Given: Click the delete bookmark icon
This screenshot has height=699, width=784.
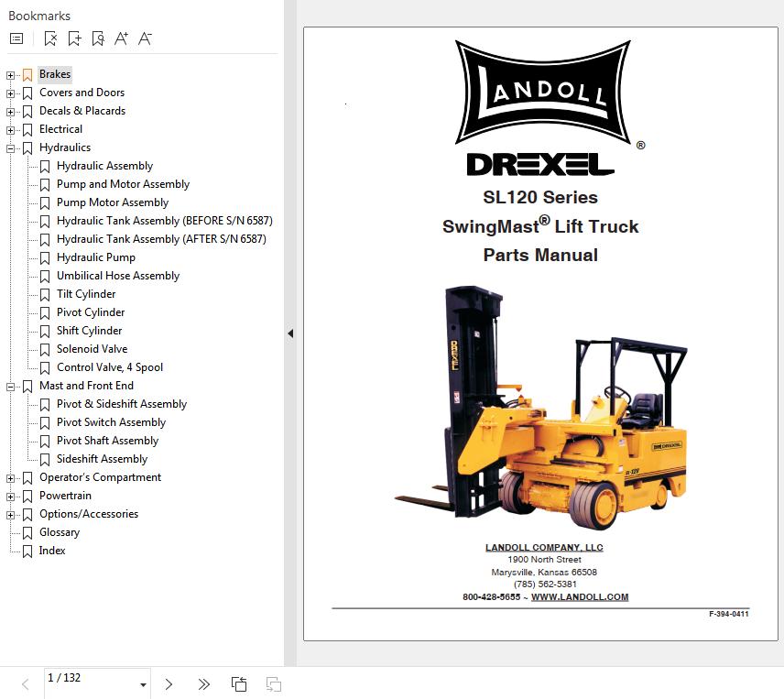Looking at the screenshot, I should point(50,38).
